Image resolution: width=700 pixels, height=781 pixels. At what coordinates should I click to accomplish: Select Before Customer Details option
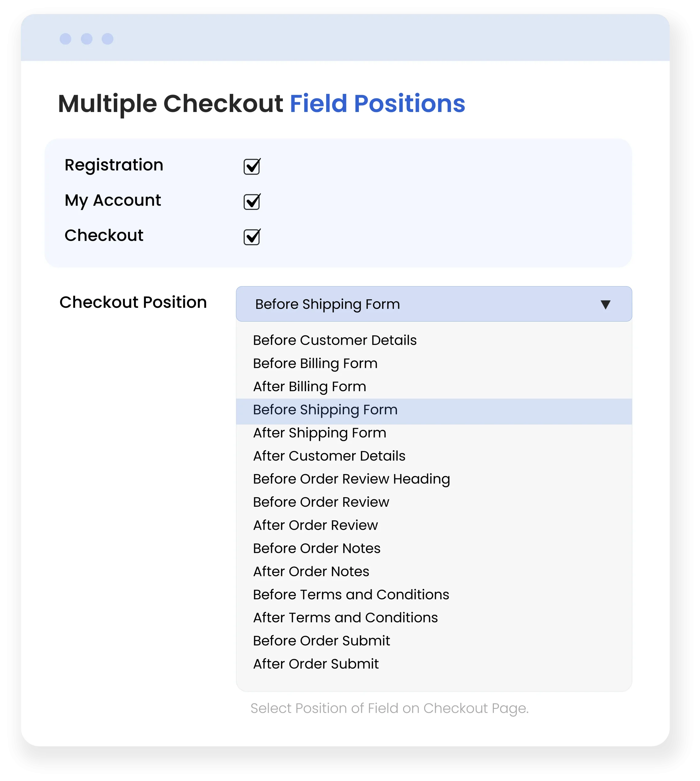[335, 340]
